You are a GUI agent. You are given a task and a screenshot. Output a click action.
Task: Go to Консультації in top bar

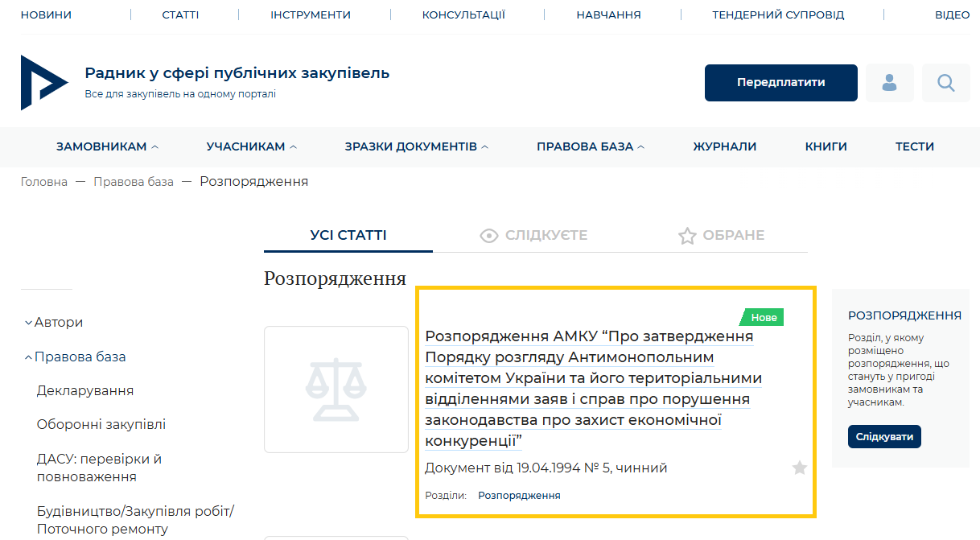463,14
